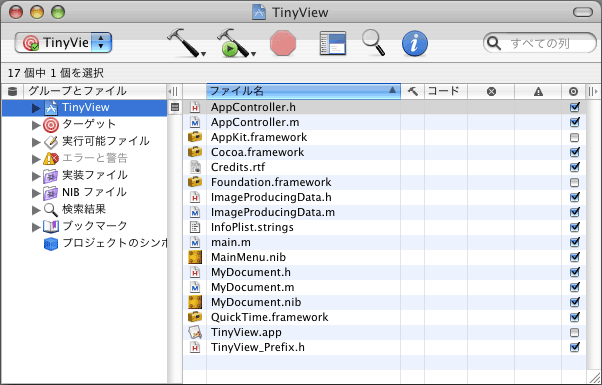Screen dimensions: 602x385
Task: Click the red Stop sign toolbar icon
Action: click(x=283, y=43)
